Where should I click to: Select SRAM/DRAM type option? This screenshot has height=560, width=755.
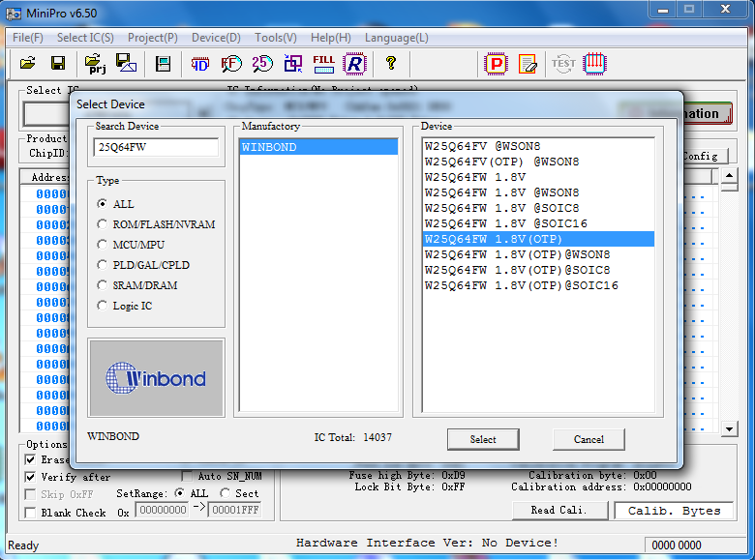pyautogui.click(x=102, y=285)
